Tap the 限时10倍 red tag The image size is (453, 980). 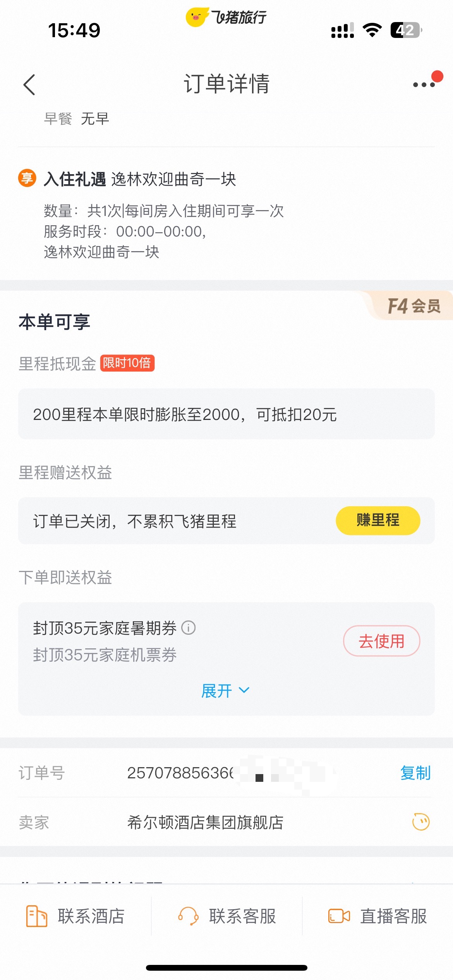[127, 363]
